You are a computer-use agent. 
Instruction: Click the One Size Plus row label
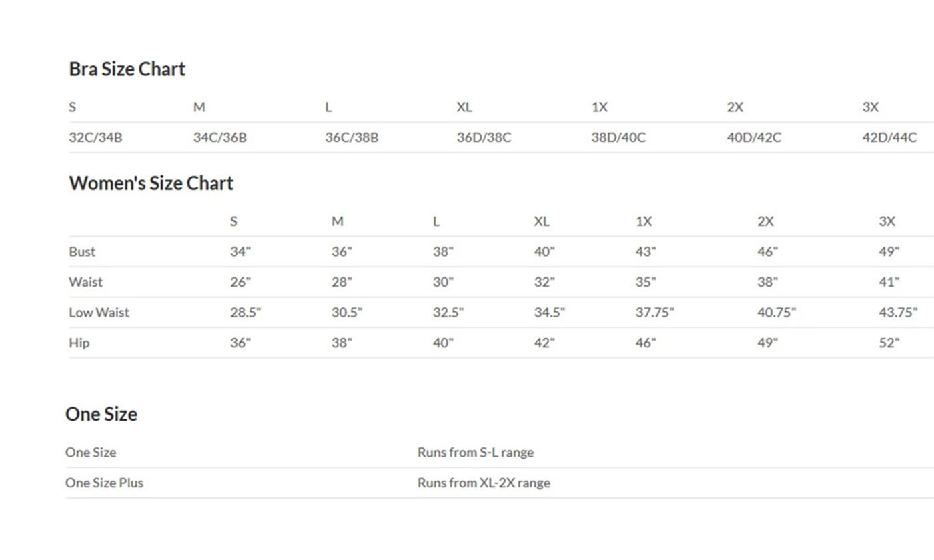click(x=104, y=483)
